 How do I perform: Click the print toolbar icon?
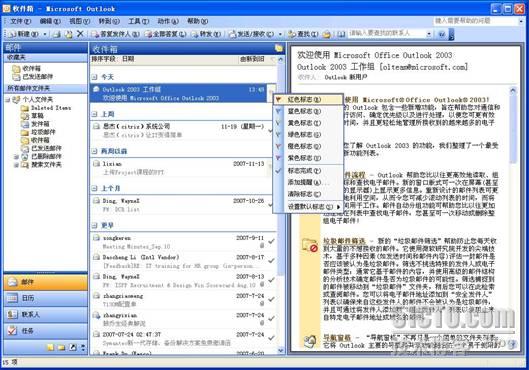pos(57,34)
